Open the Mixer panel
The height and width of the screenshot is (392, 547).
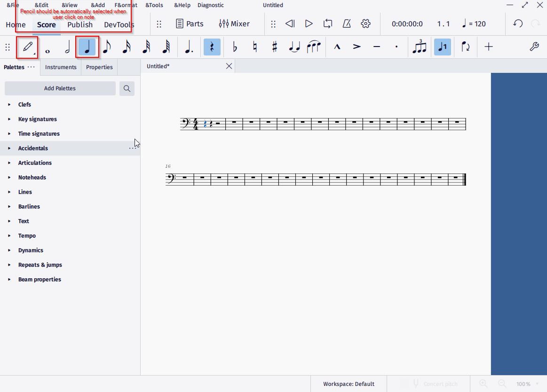234,24
